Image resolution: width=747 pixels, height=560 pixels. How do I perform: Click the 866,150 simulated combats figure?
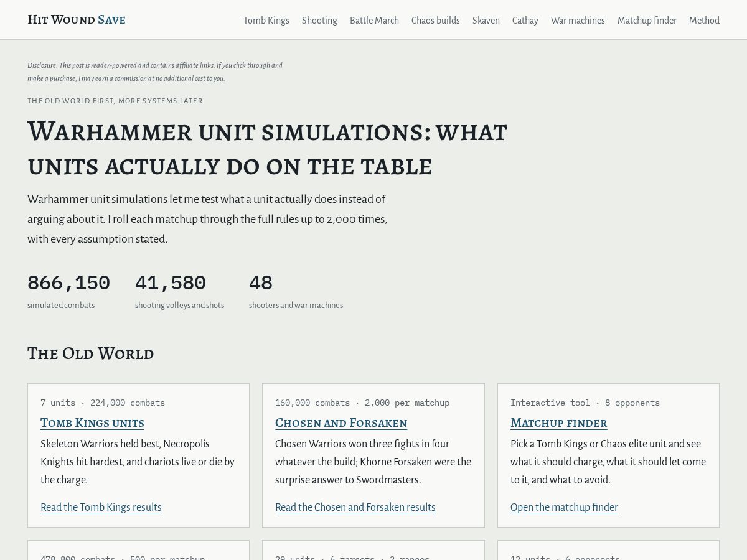point(68,283)
